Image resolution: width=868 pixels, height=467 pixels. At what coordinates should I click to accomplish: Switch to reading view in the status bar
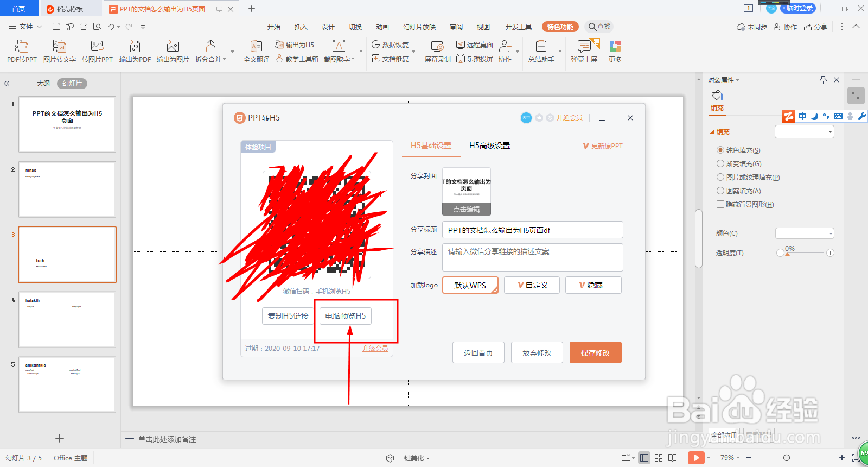pos(673,458)
